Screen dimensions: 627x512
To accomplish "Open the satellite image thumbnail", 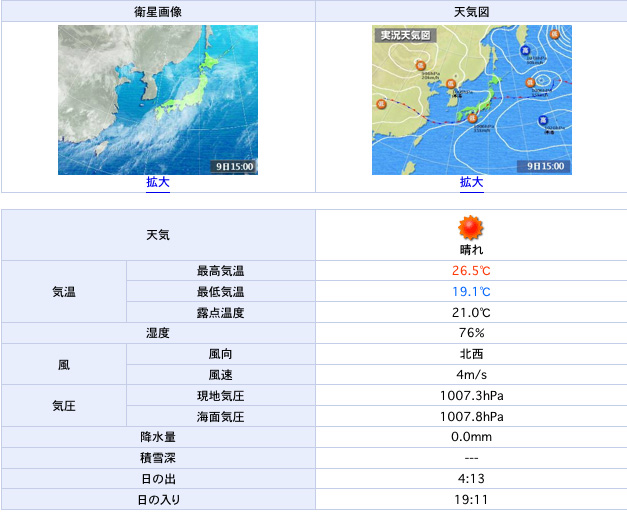I will 158,99.
